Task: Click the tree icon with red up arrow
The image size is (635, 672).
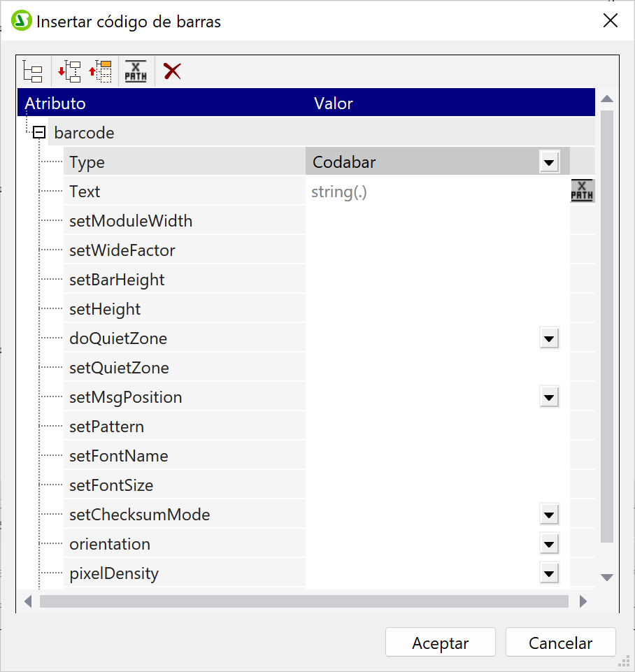Action: (100, 71)
